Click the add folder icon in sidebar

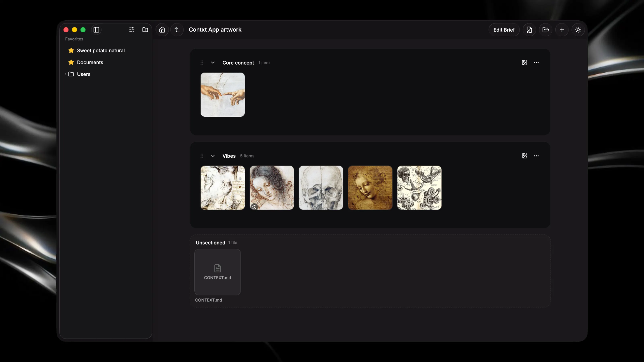point(145,30)
